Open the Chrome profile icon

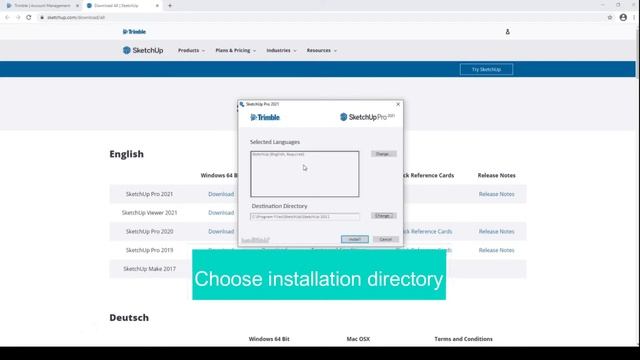623,18
